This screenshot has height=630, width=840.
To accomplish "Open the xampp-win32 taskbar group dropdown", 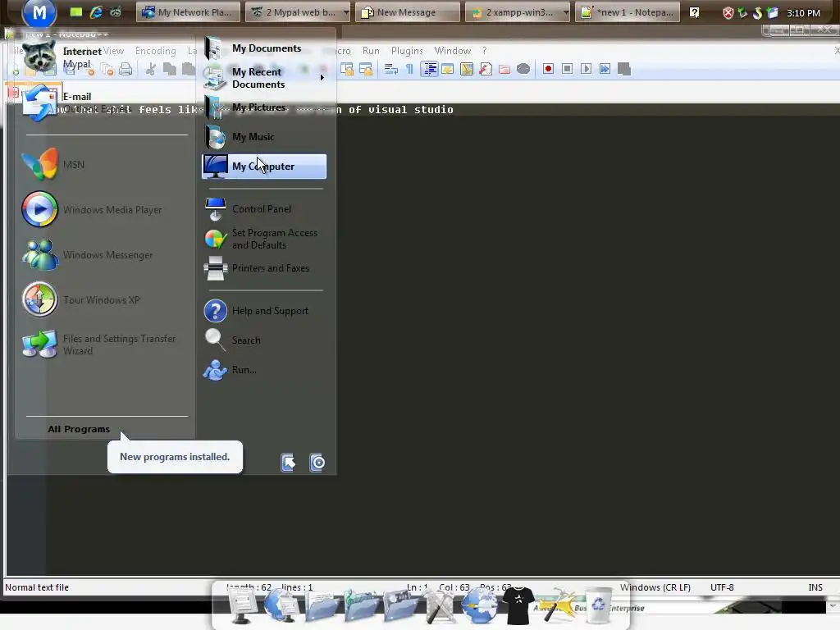I will pos(566,11).
